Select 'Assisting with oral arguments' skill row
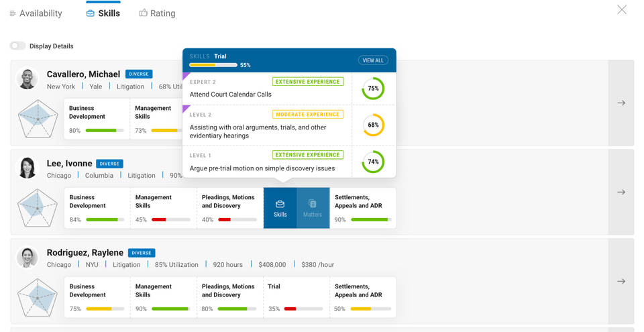 (289, 125)
